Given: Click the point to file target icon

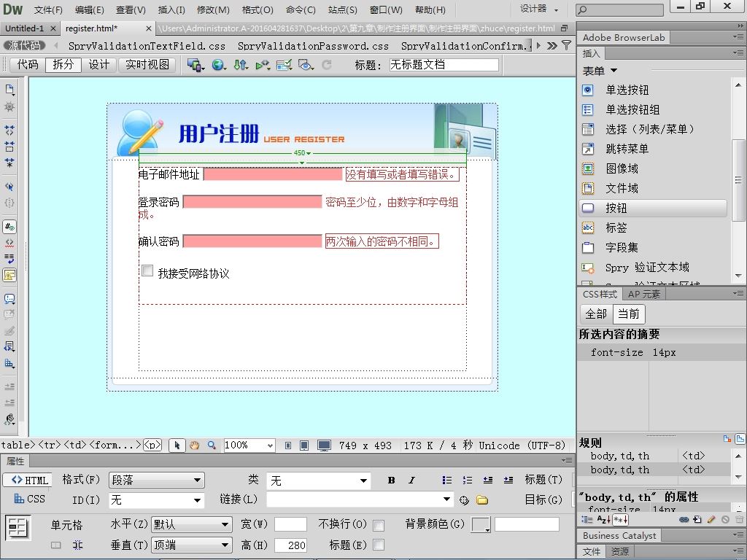Looking at the screenshot, I should point(464,500).
